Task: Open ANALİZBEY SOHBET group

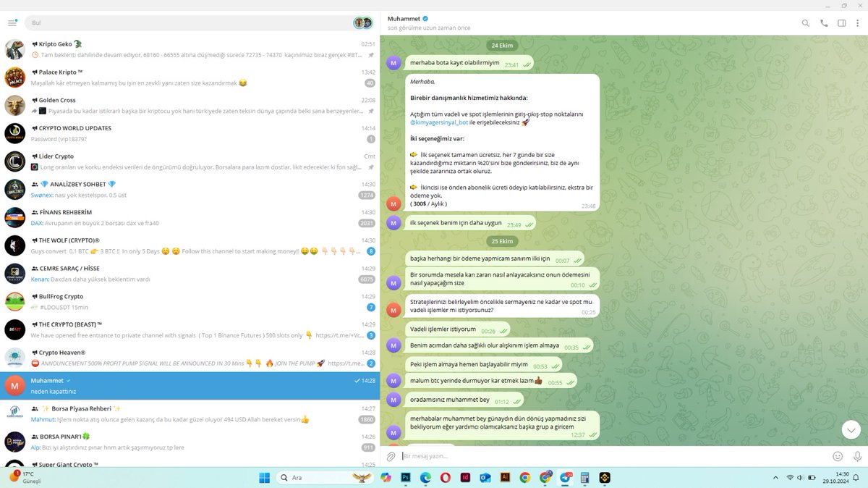Action: pyautogui.click(x=190, y=190)
